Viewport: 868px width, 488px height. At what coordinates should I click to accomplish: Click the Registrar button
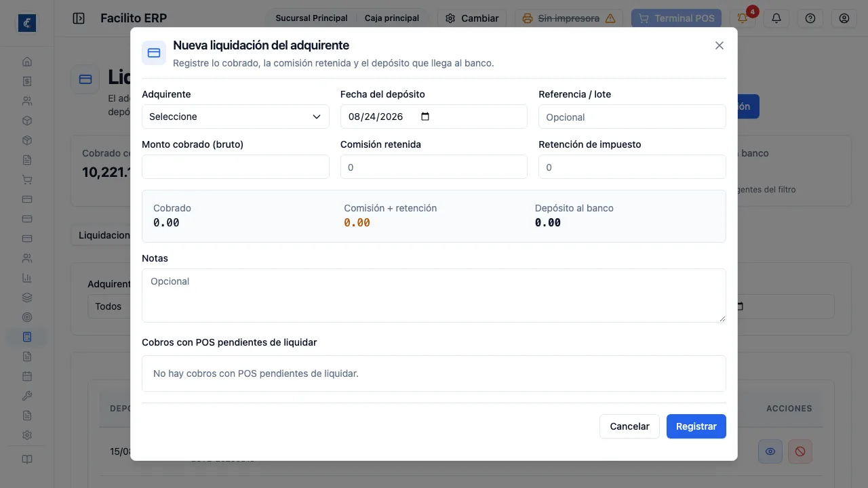[696, 426]
